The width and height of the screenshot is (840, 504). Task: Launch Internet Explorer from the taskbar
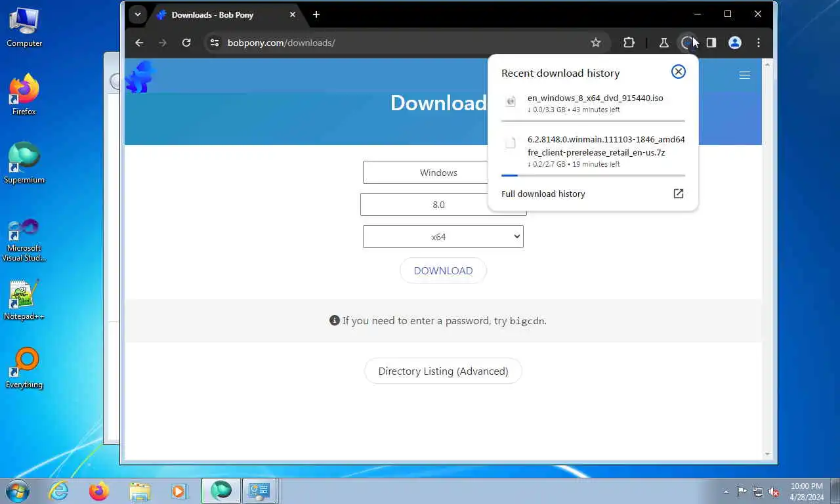(58, 491)
